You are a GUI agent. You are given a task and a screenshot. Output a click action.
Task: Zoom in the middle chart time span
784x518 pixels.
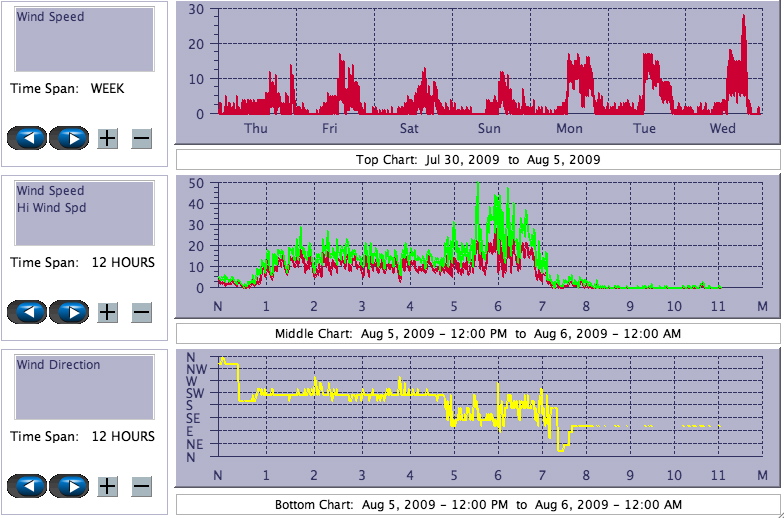pyautogui.click(x=108, y=312)
